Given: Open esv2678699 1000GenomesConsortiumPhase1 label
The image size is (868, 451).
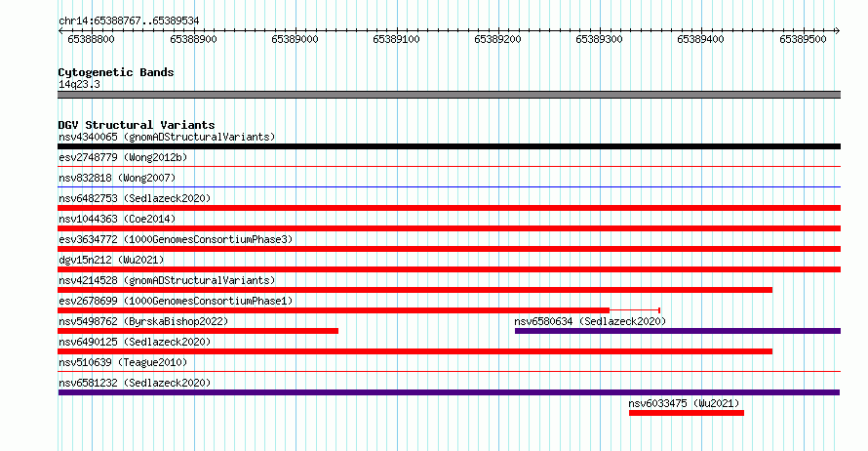Looking at the screenshot, I should coord(176,301).
